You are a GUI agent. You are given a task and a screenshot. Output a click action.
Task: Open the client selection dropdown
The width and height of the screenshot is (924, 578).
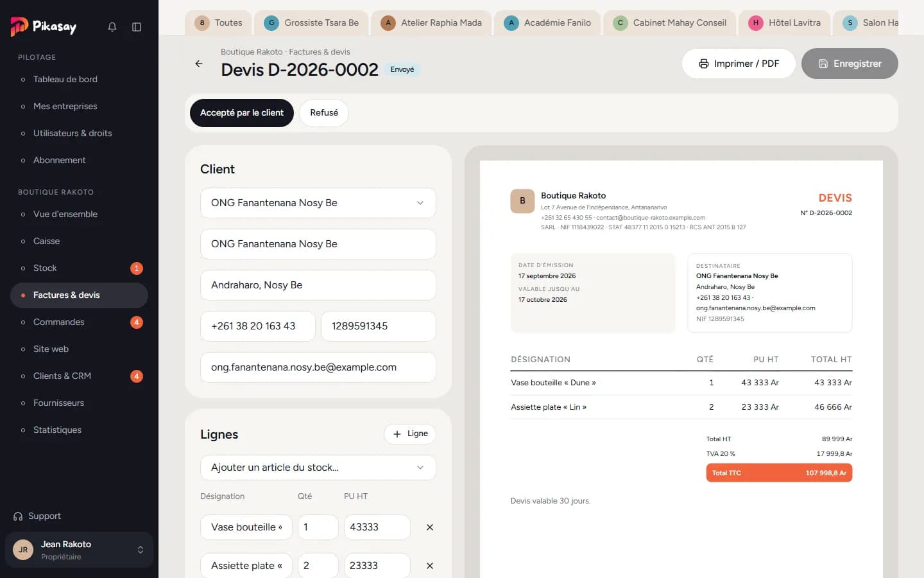(x=318, y=203)
